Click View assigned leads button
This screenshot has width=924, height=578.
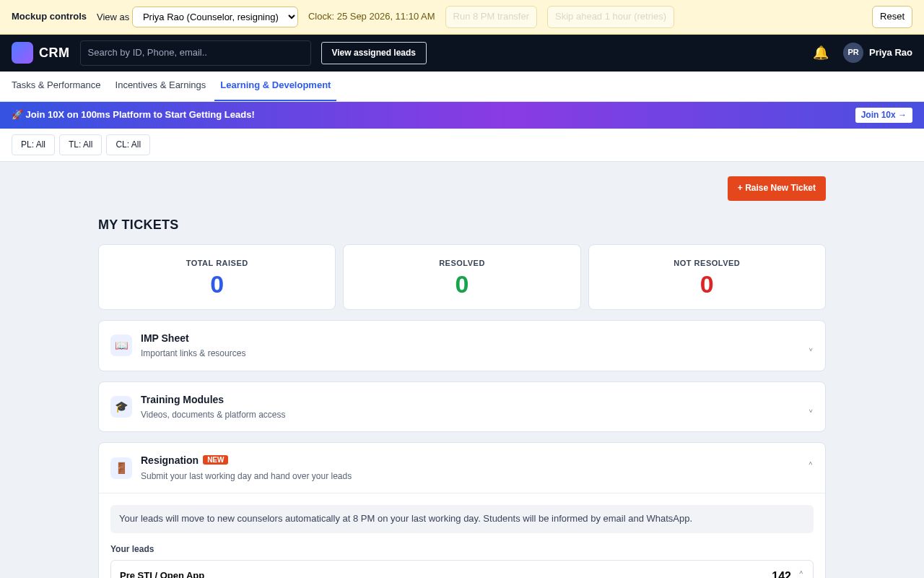(x=374, y=53)
